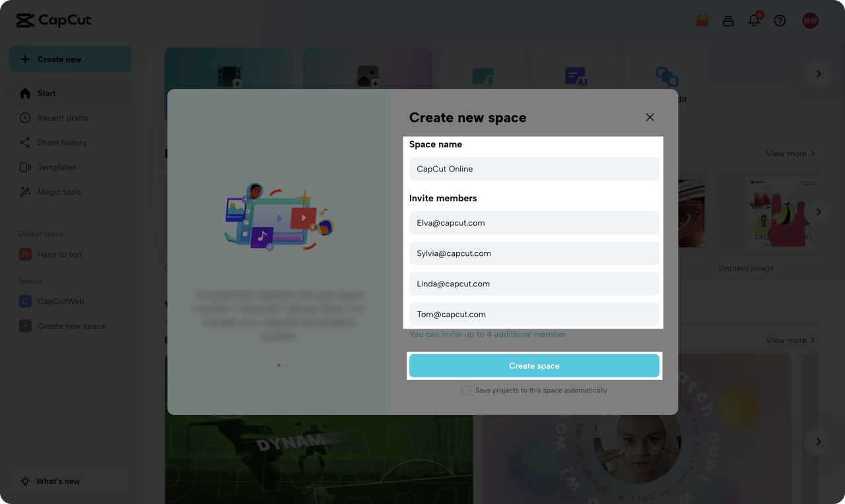Click the invite limit notice text
The image size is (845, 504).
[488, 334]
